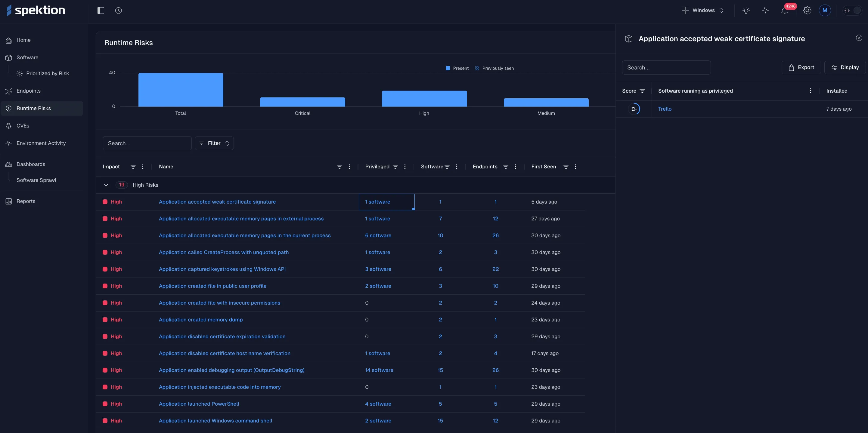Collapse the High Risks group
This screenshot has width=868, height=433.
(x=106, y=185)
